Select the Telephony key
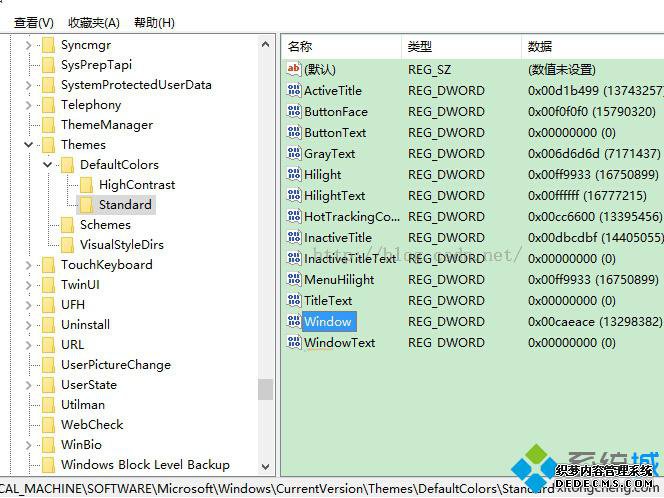664x498 pixels. [91, 105]
